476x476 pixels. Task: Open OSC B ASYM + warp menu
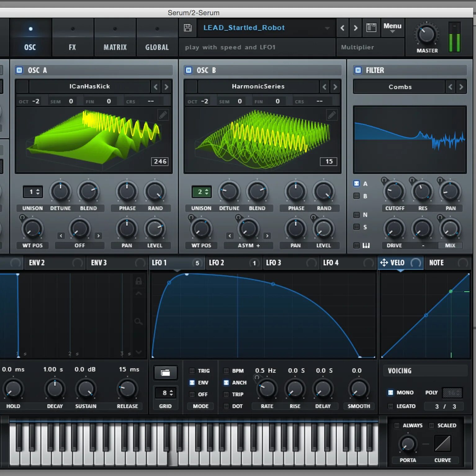[249, 245]
